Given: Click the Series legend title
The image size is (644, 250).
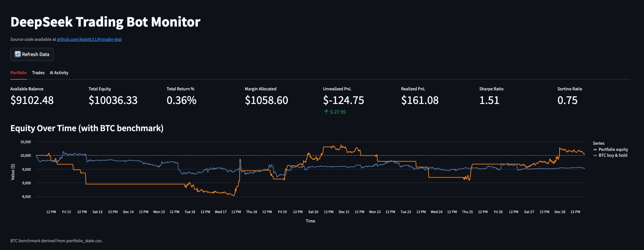Looking at the screenshot, I should pyautogui.click(x=598, y=143).
